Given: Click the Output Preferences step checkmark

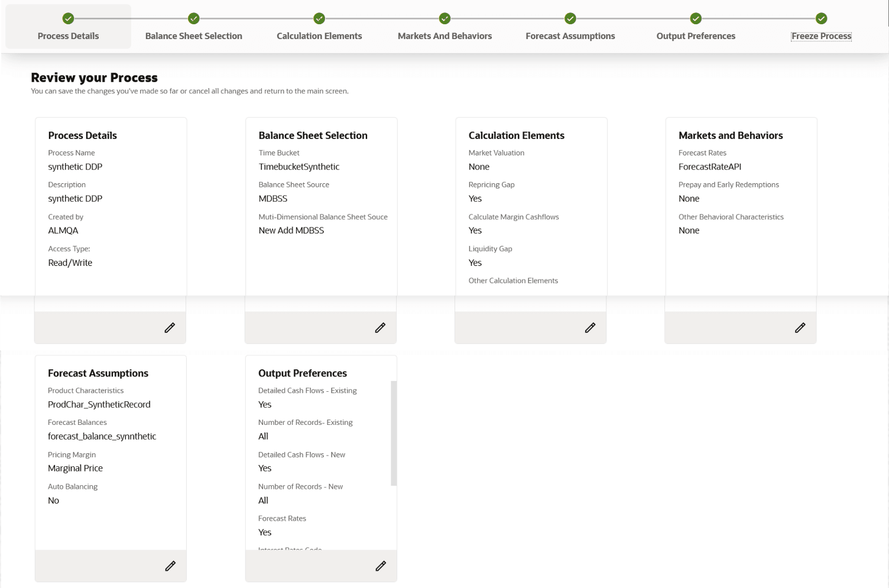Looking at the screenshot, I should pyautogui.click(x=696, y=18).
